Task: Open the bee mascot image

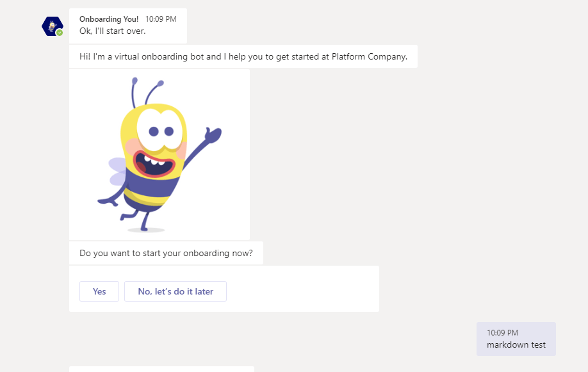Action: pos(159,154)
